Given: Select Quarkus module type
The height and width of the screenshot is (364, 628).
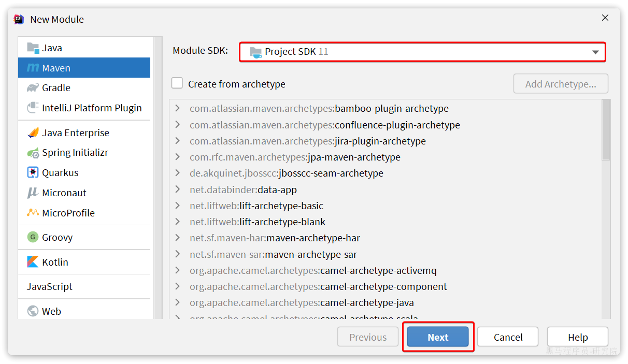Looking at the screenshot, I should coord(84,172).
